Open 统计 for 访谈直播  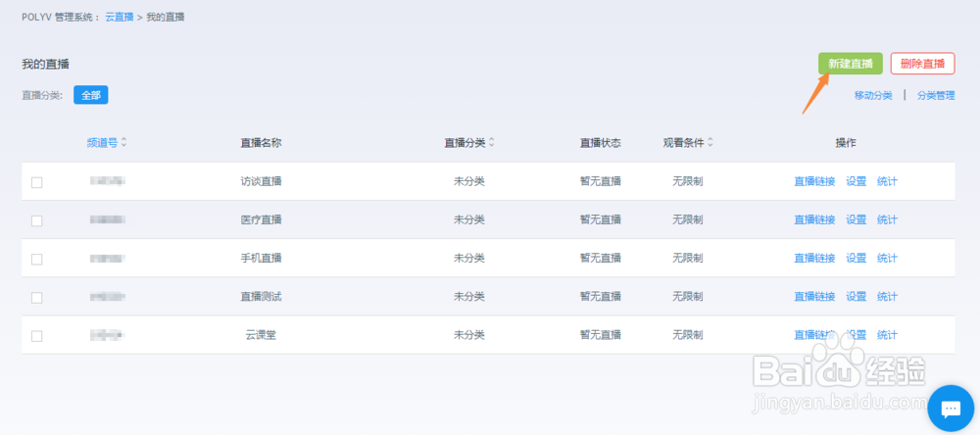[887, 181]
